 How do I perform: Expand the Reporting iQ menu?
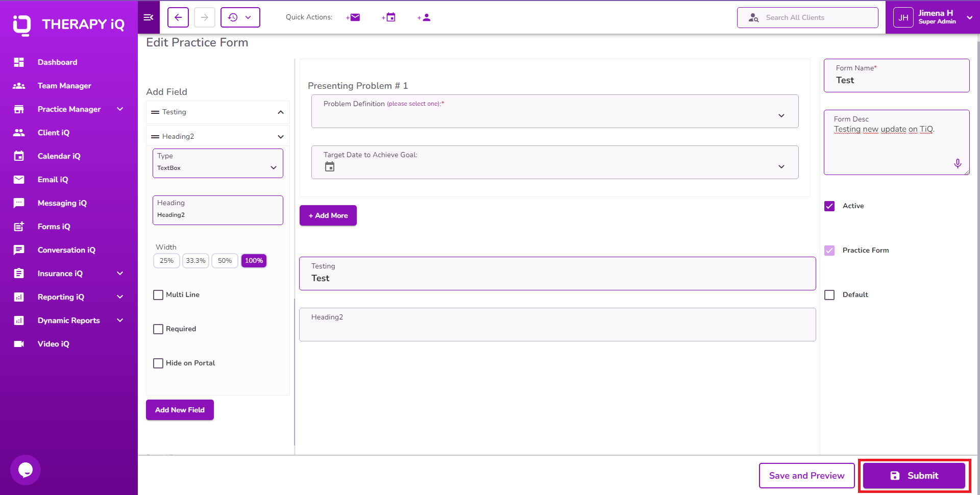pyautogui.click(x=61, y=296)
